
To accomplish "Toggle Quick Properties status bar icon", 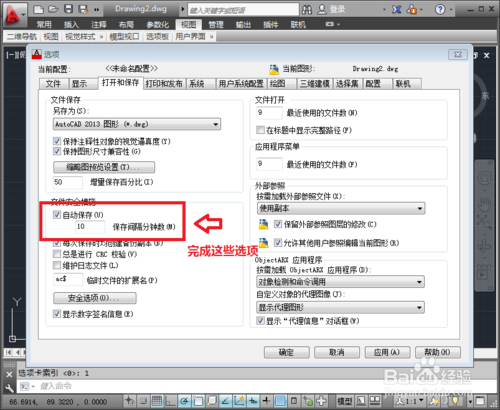I will [294, 400].
